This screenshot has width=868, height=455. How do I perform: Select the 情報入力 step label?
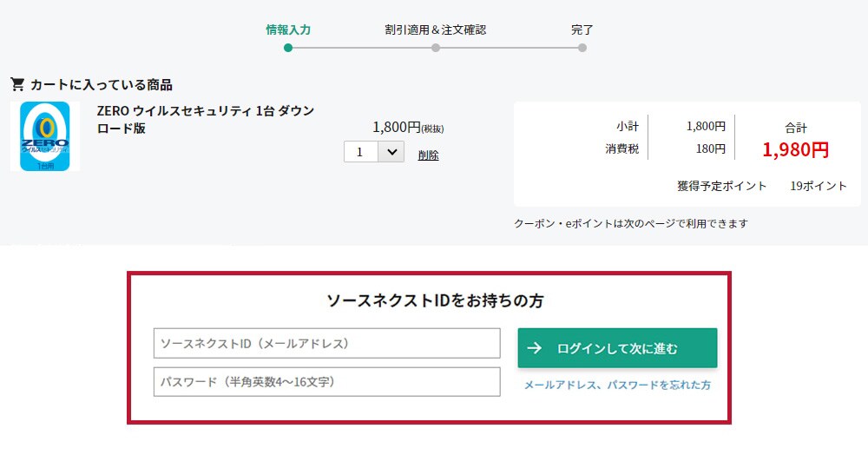pyautogui.click(x=288, y=30)
